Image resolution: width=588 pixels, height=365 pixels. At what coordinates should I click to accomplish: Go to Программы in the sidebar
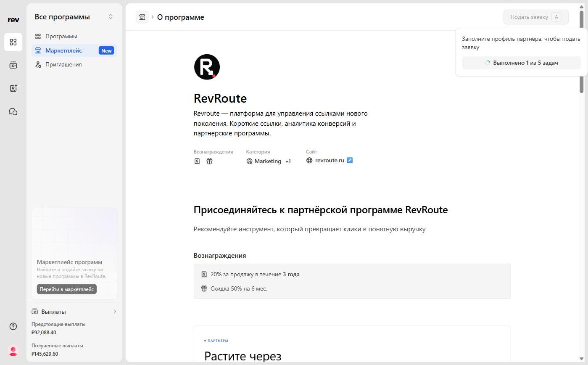click(x=74, y=36)
